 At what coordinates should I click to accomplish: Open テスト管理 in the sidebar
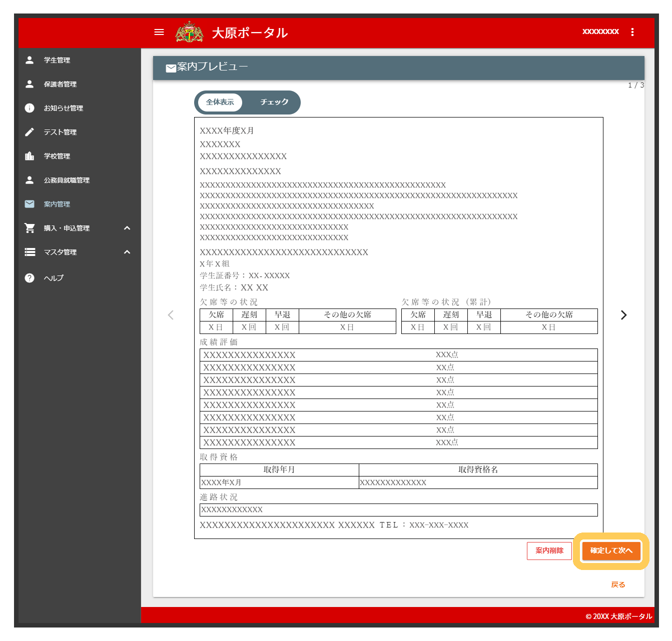point(80,132)
